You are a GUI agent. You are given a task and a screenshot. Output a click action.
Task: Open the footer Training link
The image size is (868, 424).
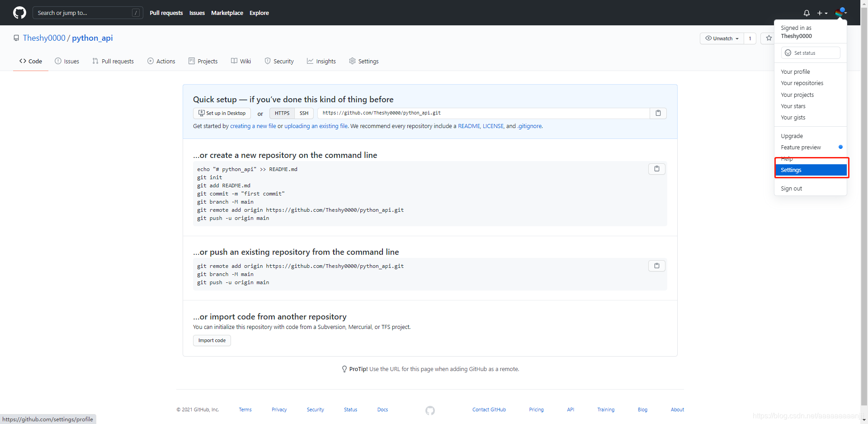606,410
